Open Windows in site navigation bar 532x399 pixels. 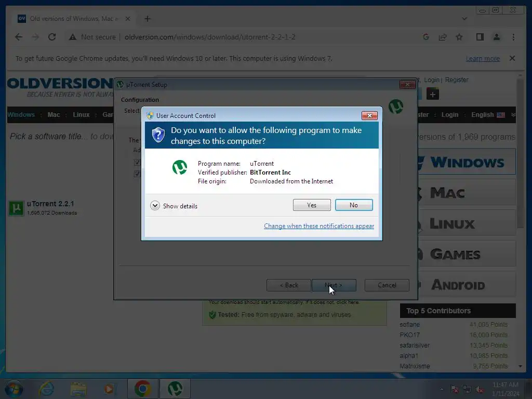(x=21, y=115)
